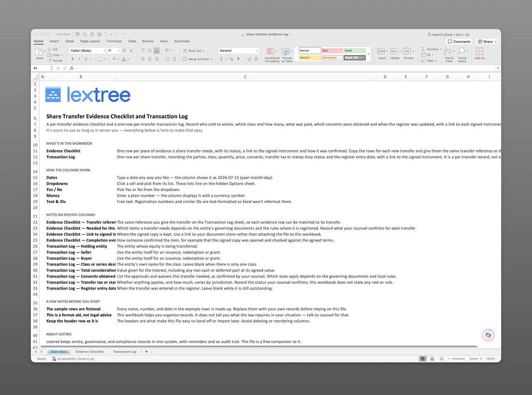
Task: Click the Home icon in title bar
Action: (85, 34)
